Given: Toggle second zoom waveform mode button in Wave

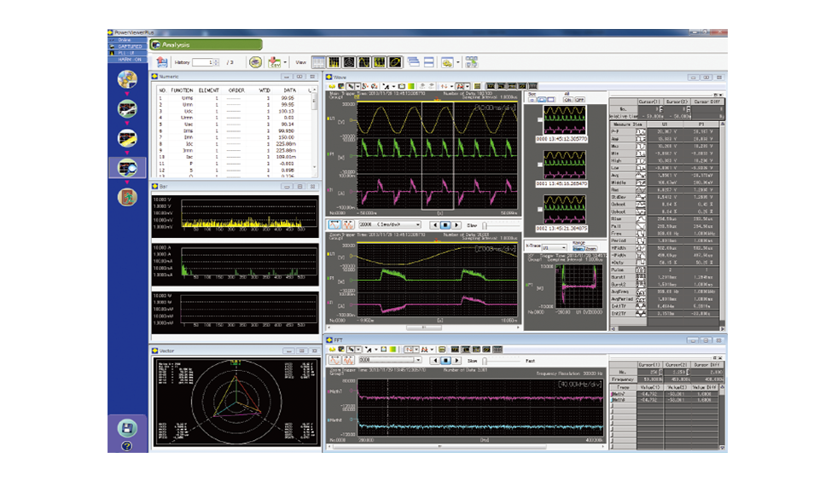Looking at the screenshot, I should (x=348, y=225).
